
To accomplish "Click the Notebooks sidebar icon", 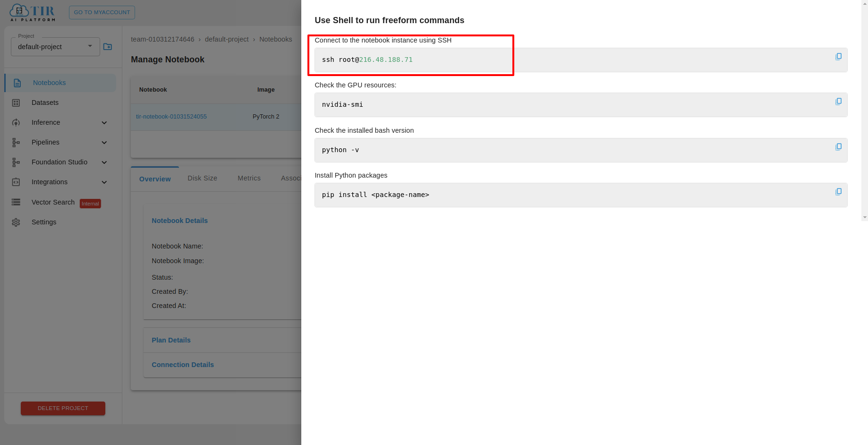I will point(17,83).
